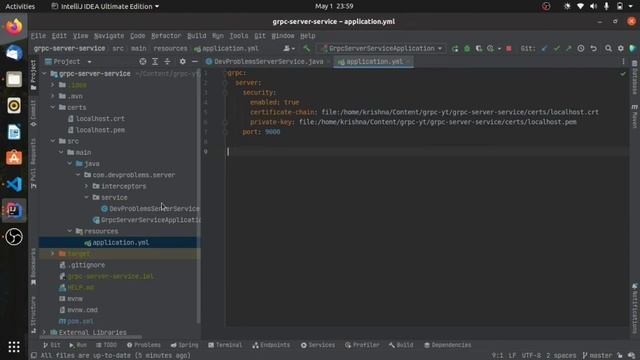
Task: Click the Project tree horizontal scrollbar
Action: [x=91, y=337]
